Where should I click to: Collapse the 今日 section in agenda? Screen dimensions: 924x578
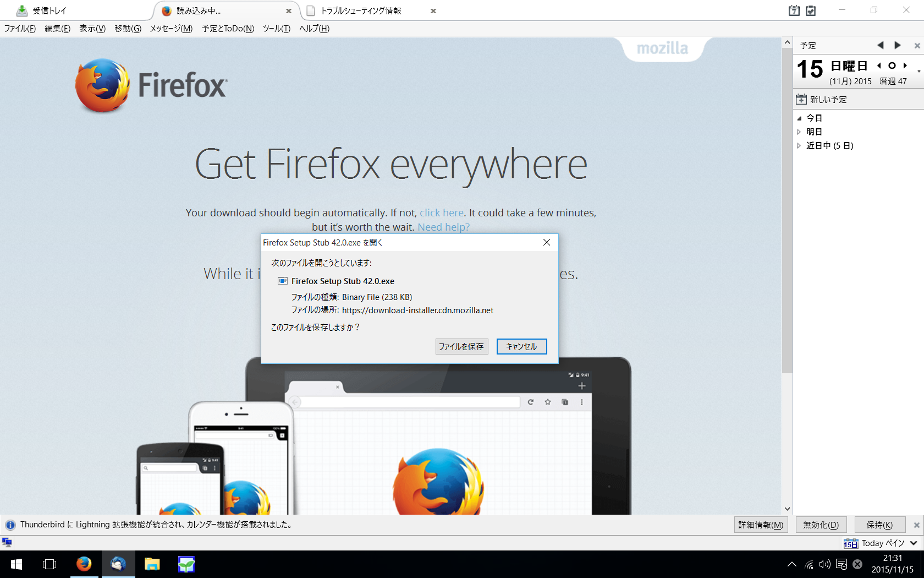click(799, 118)
